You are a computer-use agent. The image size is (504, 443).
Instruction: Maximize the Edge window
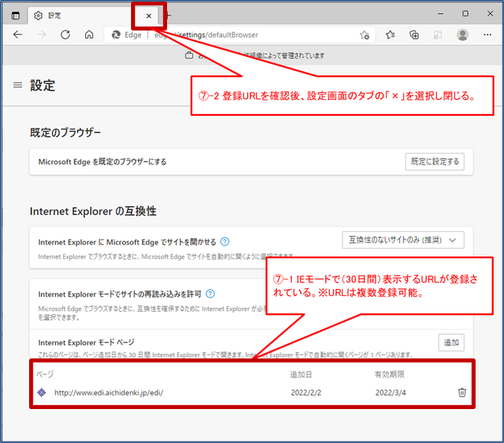[x=465, y=13]
